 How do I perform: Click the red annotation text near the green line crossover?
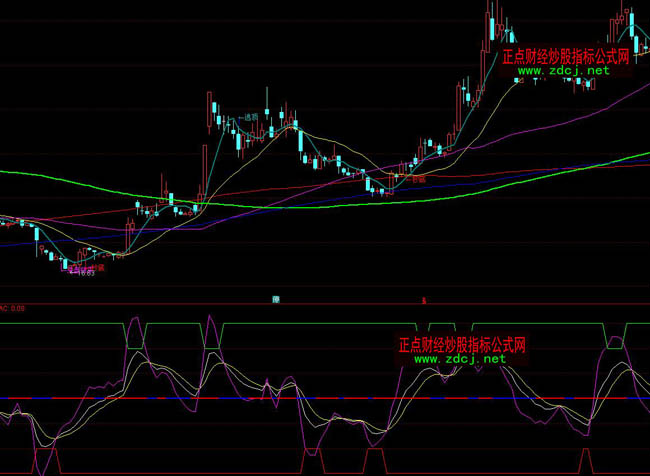[x=417, y=178]
